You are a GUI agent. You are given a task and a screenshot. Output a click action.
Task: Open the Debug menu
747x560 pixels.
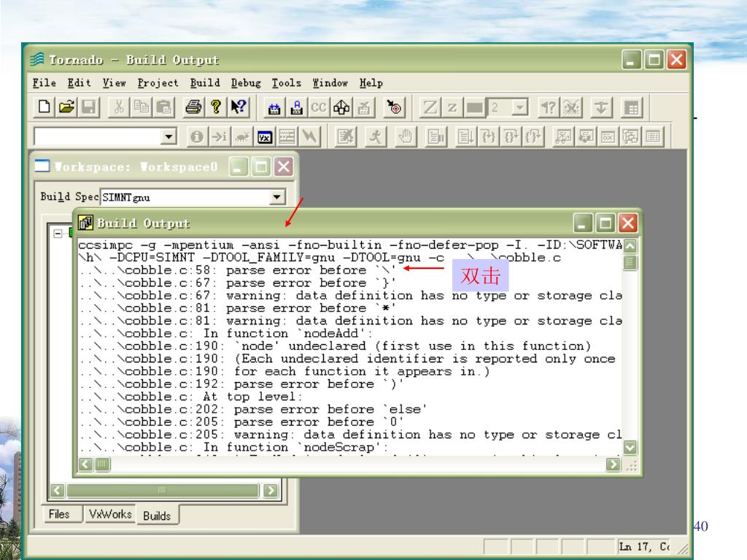tap(246, 83)
